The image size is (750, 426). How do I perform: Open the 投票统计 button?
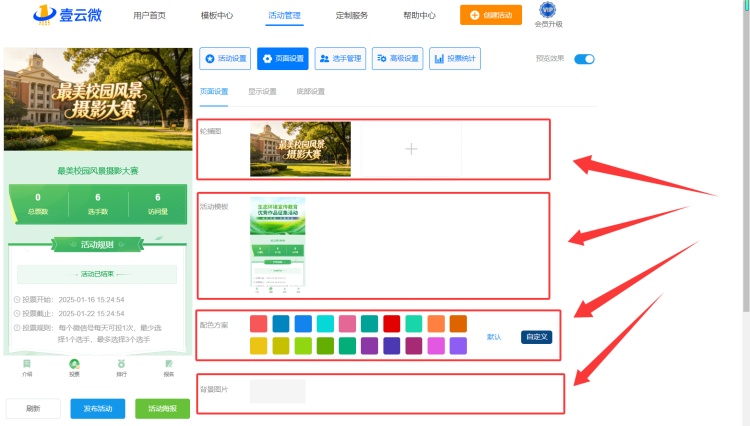click(x=455, y=58)
